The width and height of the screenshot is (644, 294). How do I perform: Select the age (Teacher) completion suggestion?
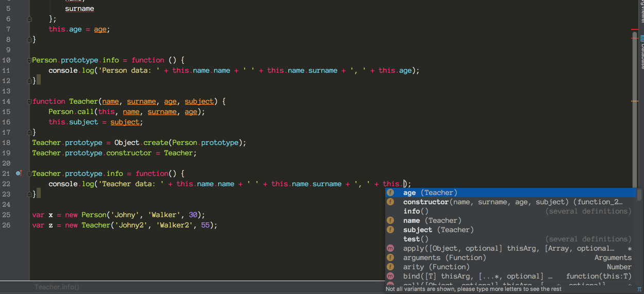pyautogui.click(x=510, y=192)
